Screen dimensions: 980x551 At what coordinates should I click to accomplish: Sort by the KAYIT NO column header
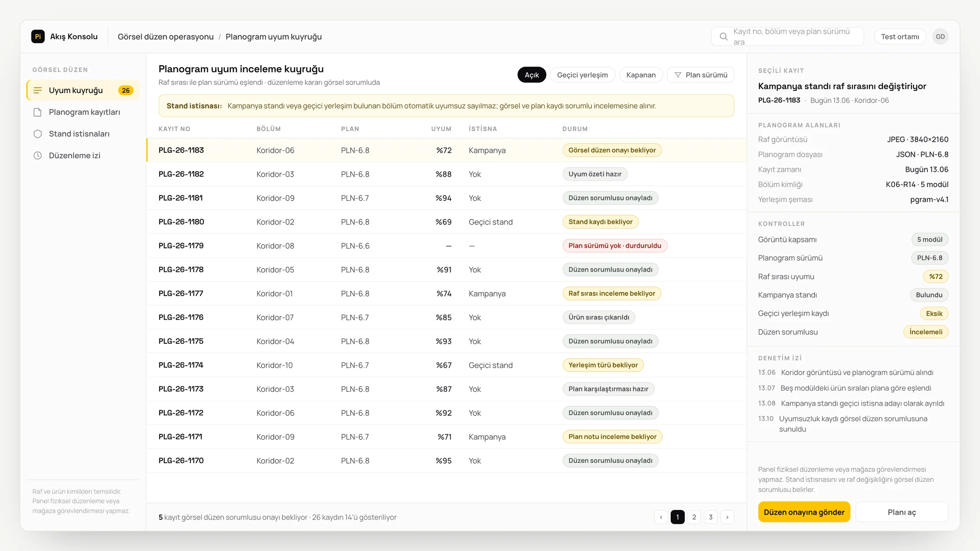coord(175,129)
